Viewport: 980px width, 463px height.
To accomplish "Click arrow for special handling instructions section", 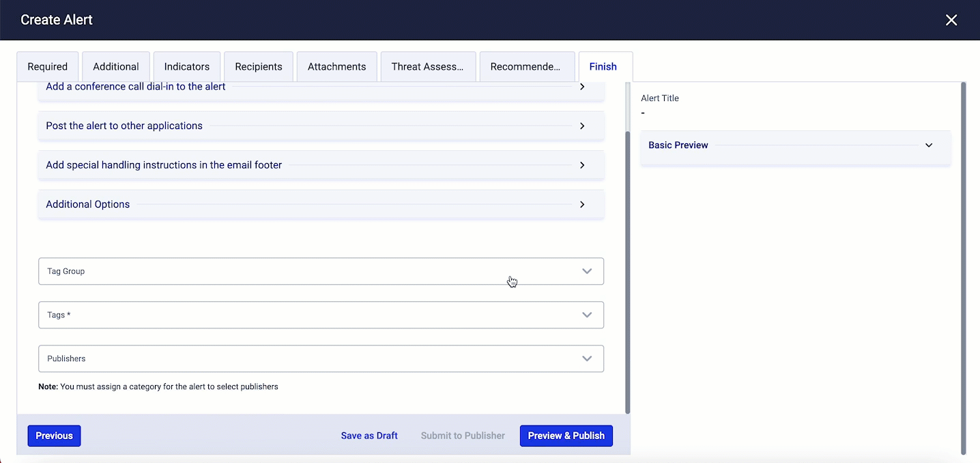I will point(581,165).
